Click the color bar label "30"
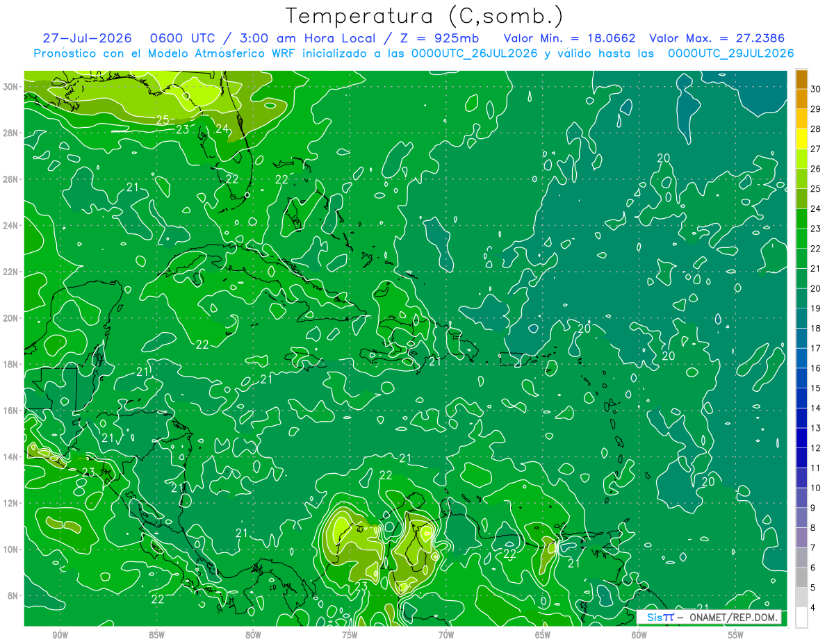The image size is (834, 644). 817,89
